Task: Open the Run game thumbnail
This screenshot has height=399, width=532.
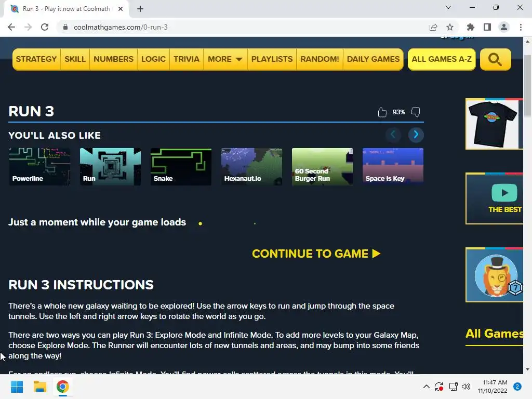Action: tap(110, 167)
